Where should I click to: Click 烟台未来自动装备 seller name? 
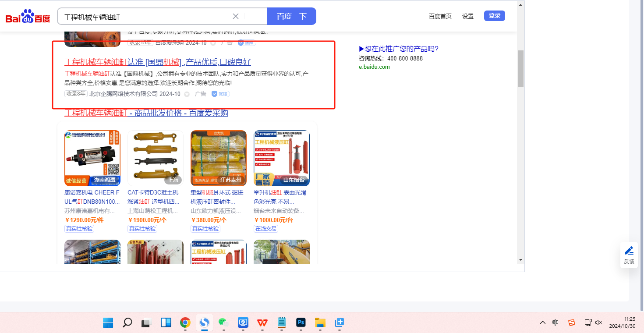pyautogui.click(x=279, y=211)
